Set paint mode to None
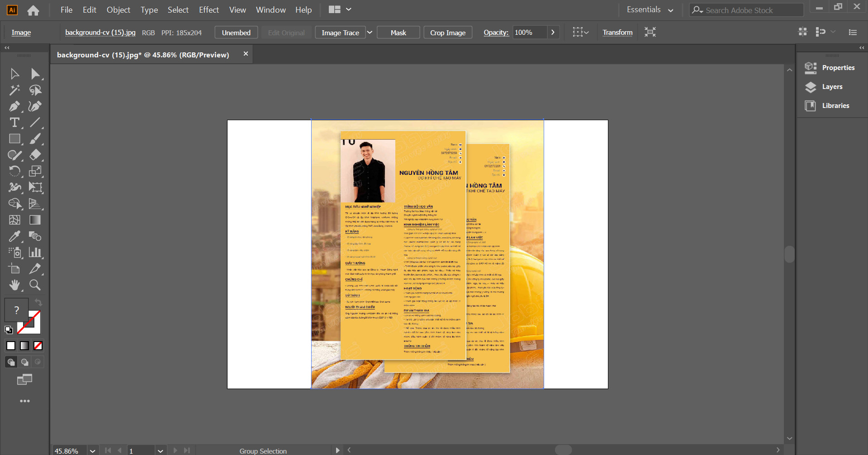 38,346
